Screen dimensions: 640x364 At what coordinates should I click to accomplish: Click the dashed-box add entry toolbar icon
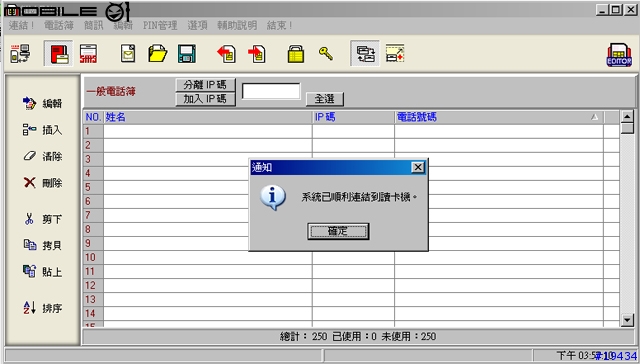pos(395,53)
